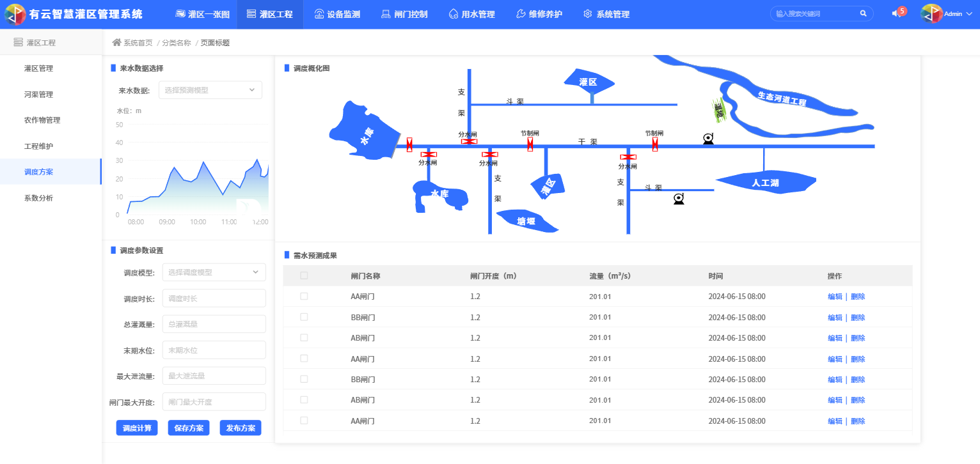
Task: Click the system logo in the header
Action: (15, 14)
